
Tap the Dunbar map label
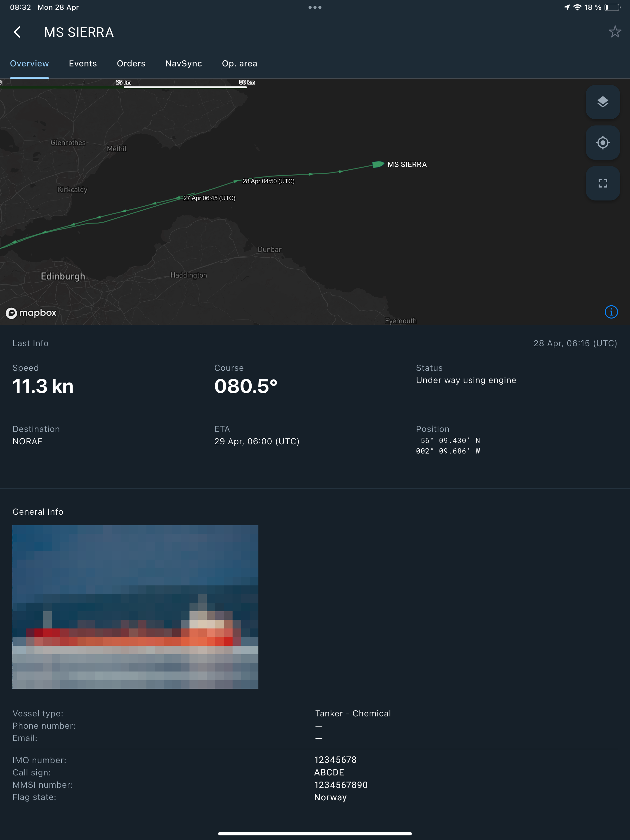coord(269,249)
